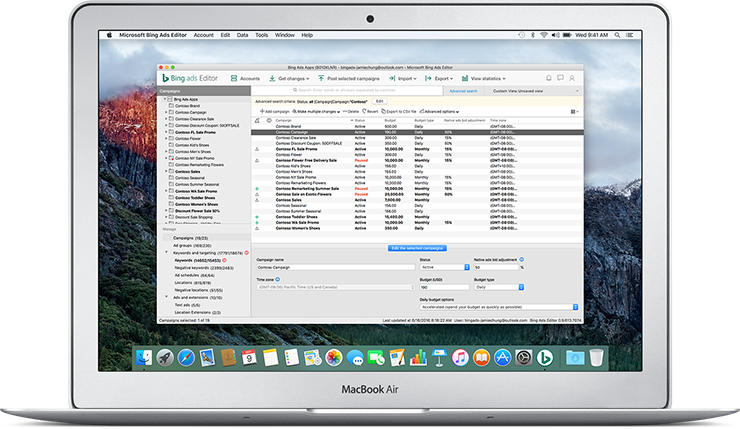Select Contoso Kid's Shoes in tree
Viewport: 740px width, 429px height.
[193, 145]
